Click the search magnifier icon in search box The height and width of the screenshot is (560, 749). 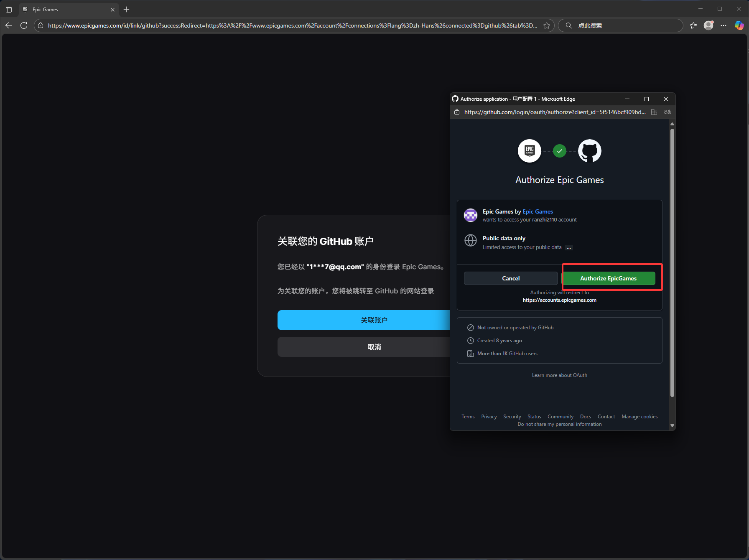[568, 25]
